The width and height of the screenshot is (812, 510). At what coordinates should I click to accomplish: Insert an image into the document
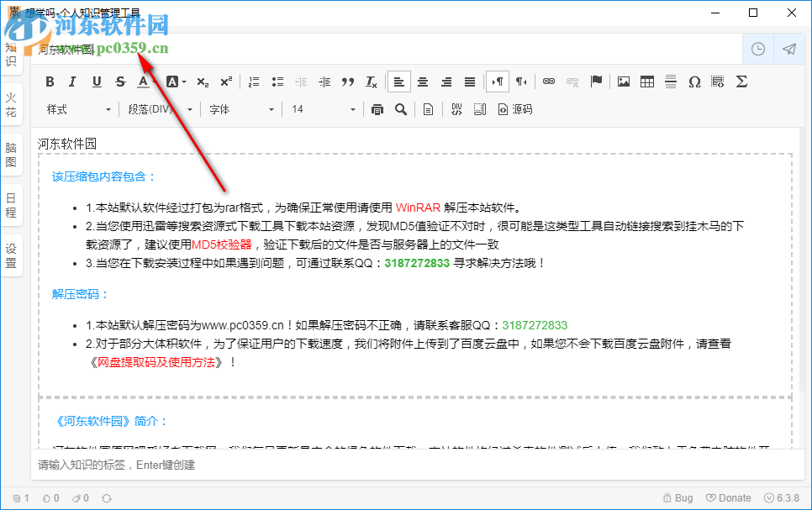[x=622, y=81]
